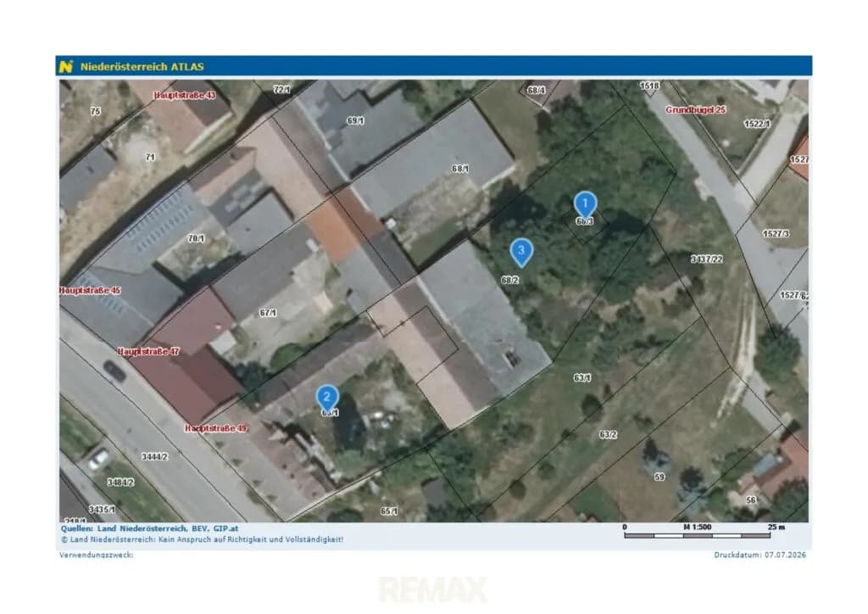Click parcel number 68/2 label
Screen dimensions: 868x614
(x=509, y=280)
